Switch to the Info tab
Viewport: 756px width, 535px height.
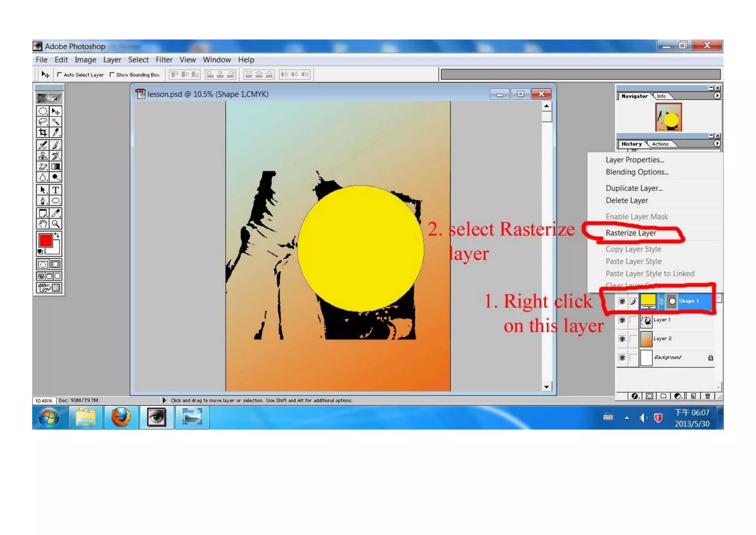pos(661,96)
